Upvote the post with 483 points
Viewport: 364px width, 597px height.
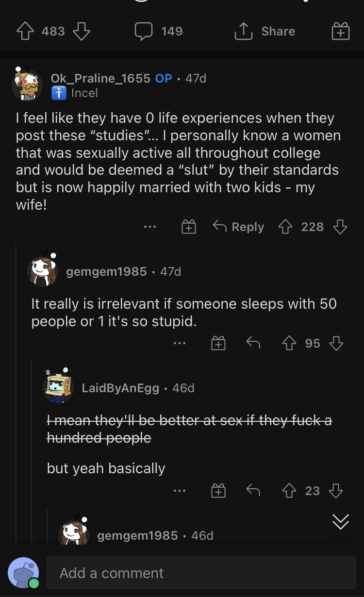tap(24, 31)
